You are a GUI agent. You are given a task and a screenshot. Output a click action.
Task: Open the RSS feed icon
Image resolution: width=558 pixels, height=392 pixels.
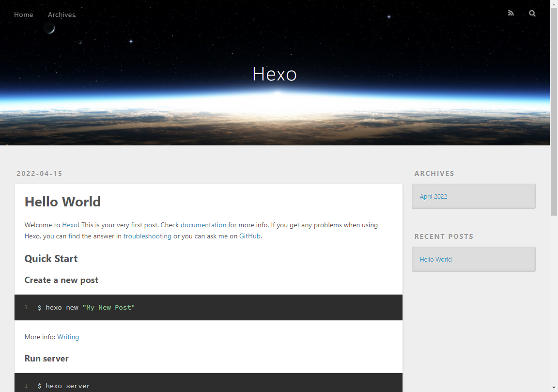point(511,13)
